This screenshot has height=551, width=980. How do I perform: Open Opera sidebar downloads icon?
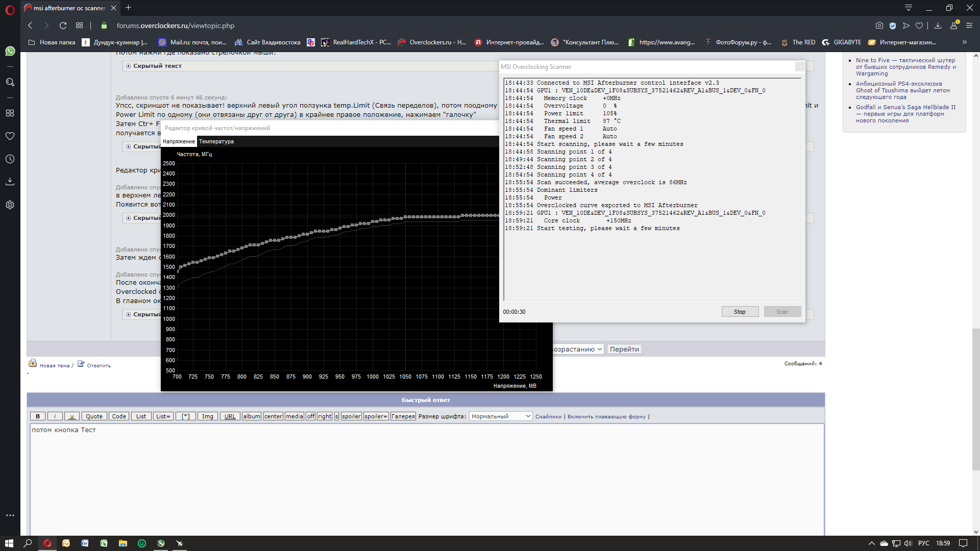[x=10, y=182]
